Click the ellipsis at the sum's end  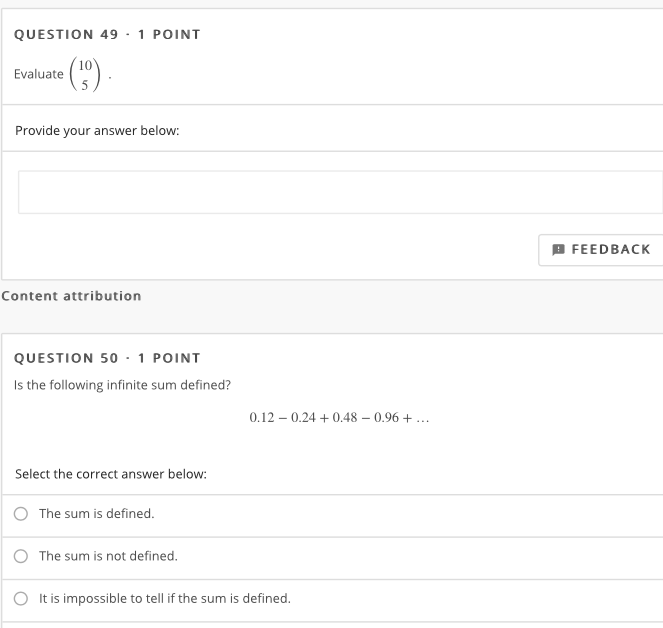click(423, 420)
